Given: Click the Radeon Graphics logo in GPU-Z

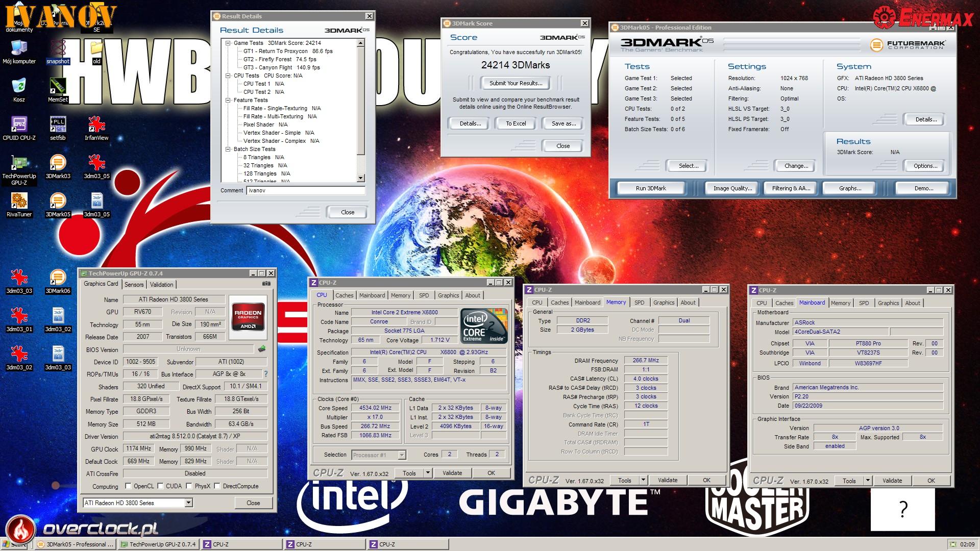Looking at the screenshot, I should point(248,317).
